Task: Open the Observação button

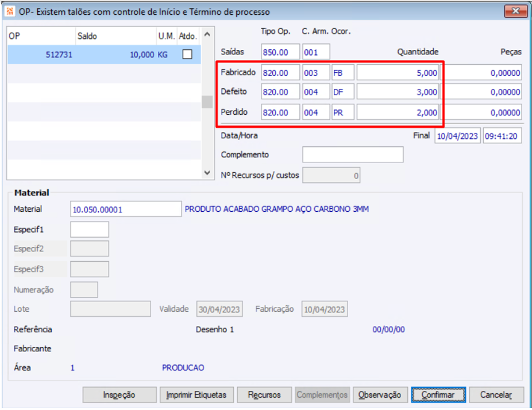Action: click(x=380, y=395)
